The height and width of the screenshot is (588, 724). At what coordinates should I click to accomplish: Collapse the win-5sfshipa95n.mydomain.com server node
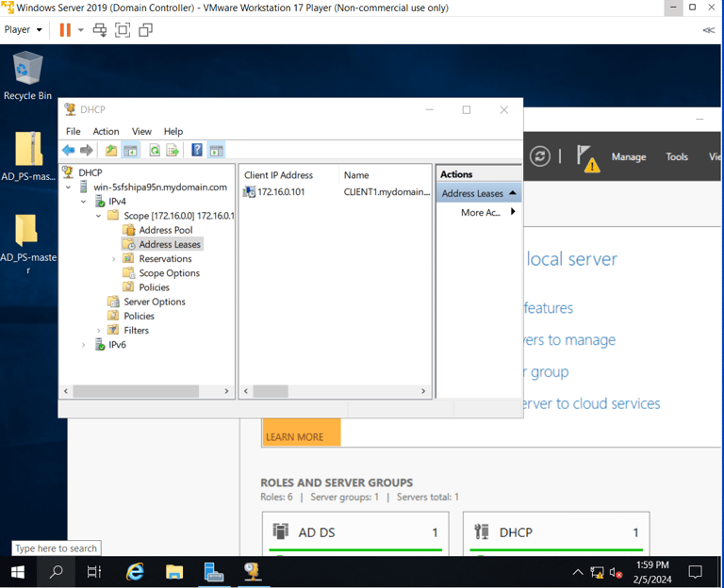[68, 188]
